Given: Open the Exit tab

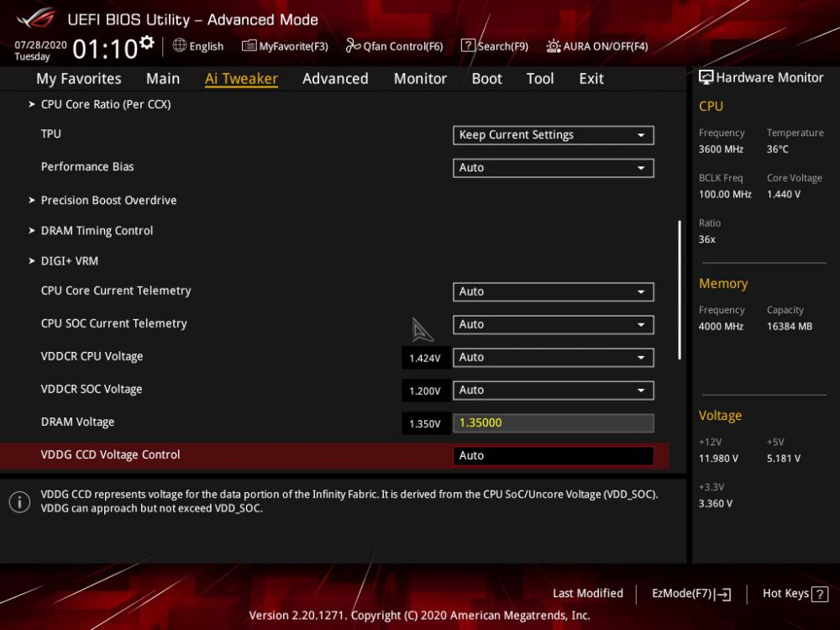Looking at the screenshot, I should point(591,79).
